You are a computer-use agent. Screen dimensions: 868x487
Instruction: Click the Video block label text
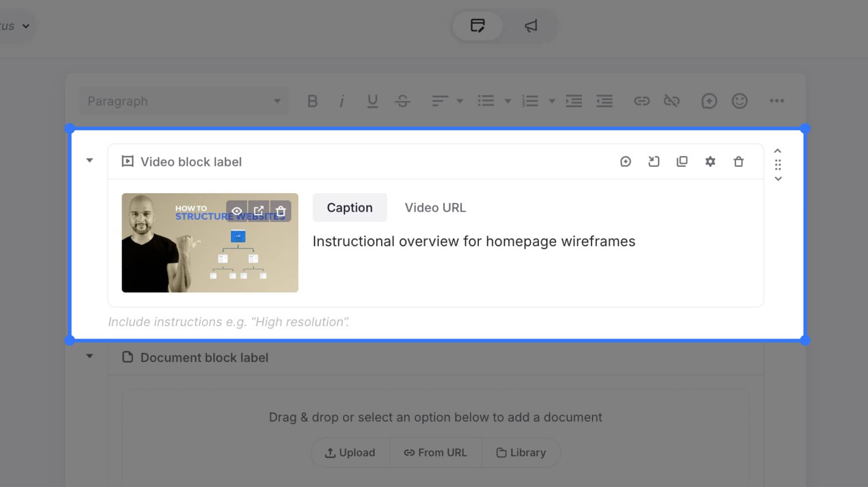tap(191, 162)
